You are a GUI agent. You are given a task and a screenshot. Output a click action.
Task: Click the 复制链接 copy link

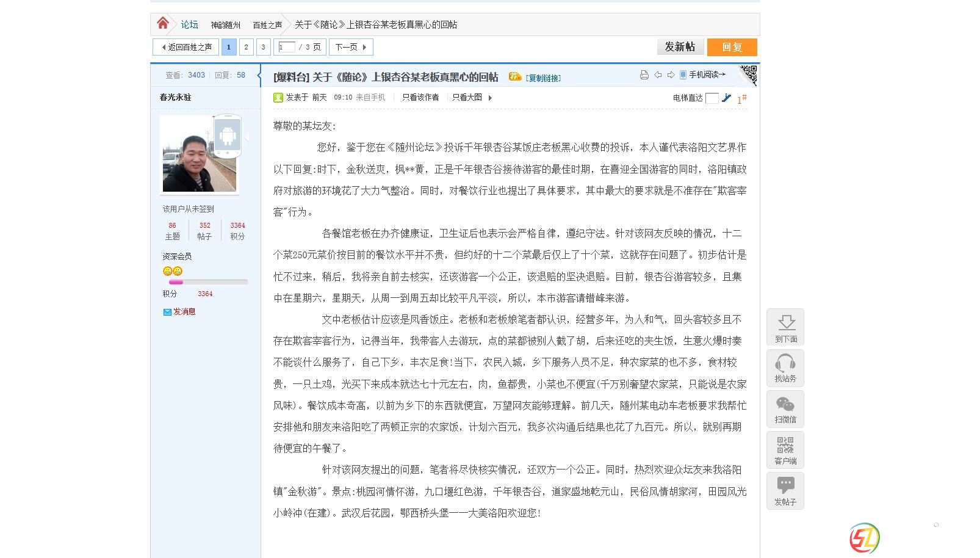(543, 78)
